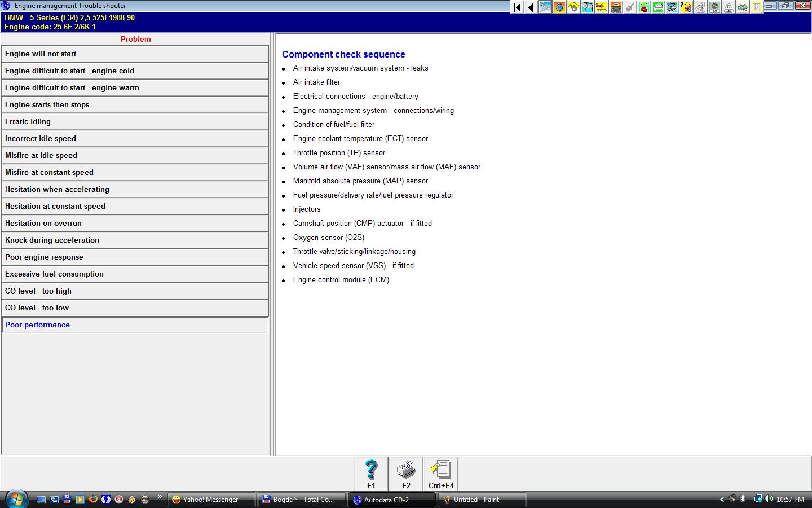Click the volume speaker tray icon
This screenshot has height=508, width=812.
[x=769, y=499]
